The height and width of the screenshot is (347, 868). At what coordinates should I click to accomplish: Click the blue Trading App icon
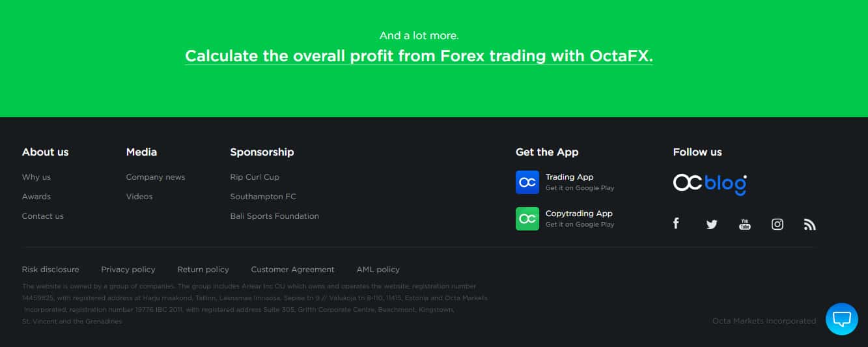pos(527,182)
